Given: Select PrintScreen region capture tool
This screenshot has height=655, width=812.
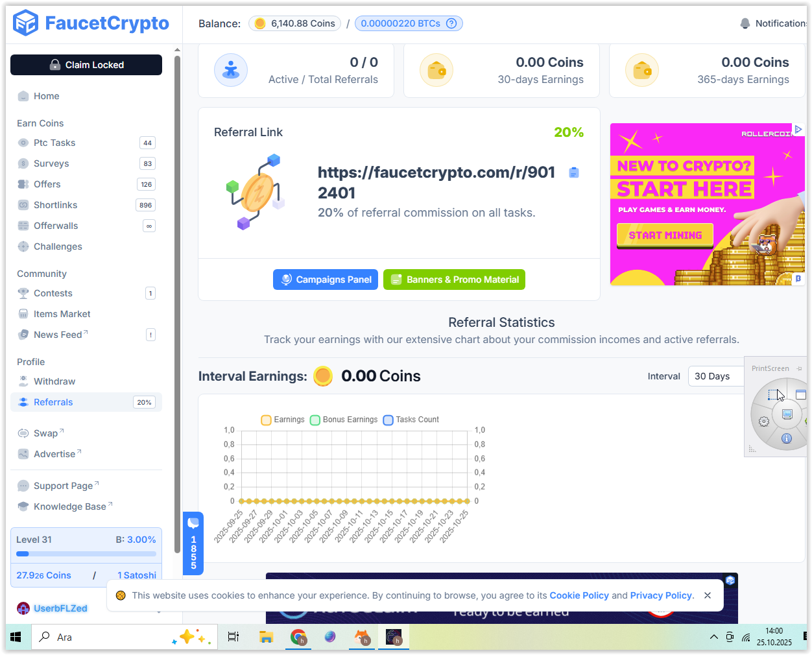Looking at the screenshot, I should coord(774,394).
